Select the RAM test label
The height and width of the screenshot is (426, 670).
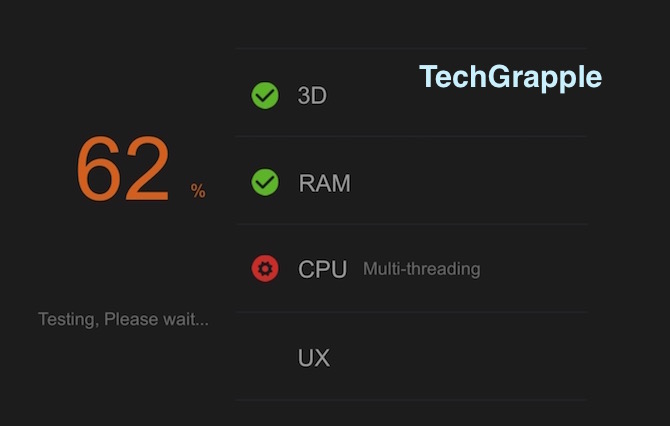324,183
